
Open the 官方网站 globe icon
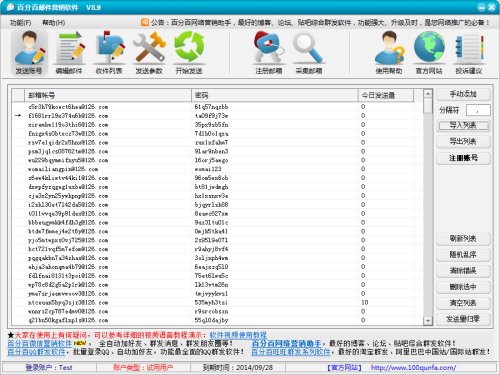[x=429, y=53]
